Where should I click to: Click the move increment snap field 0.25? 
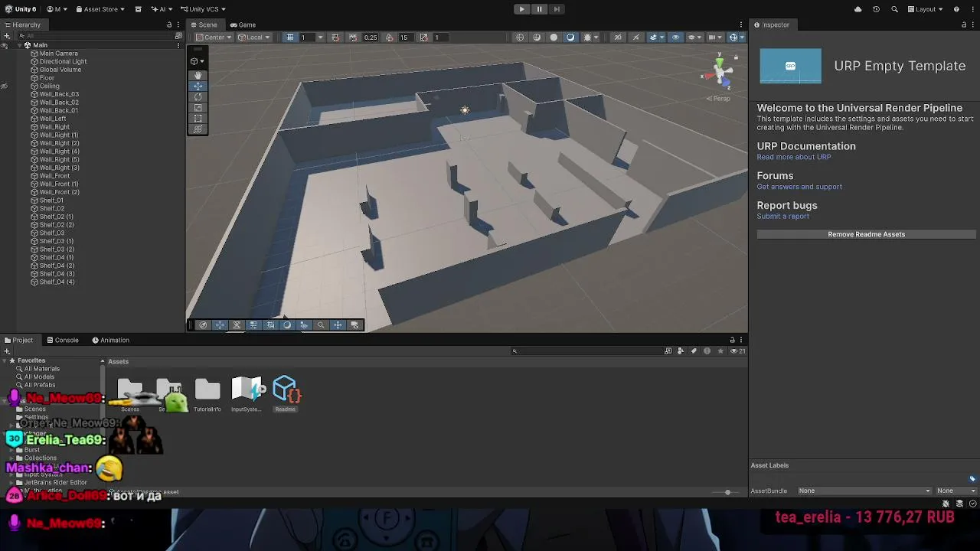[371, 37]
